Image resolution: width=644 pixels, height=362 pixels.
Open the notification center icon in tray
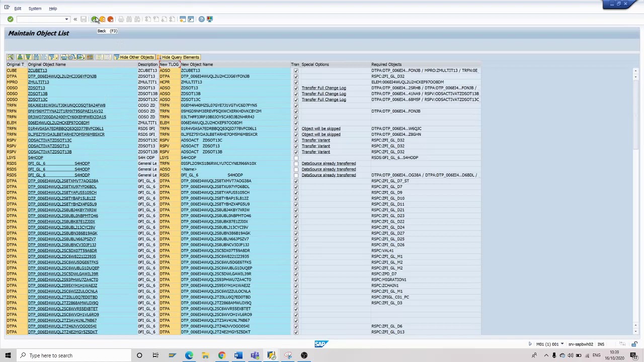point(633,355)
